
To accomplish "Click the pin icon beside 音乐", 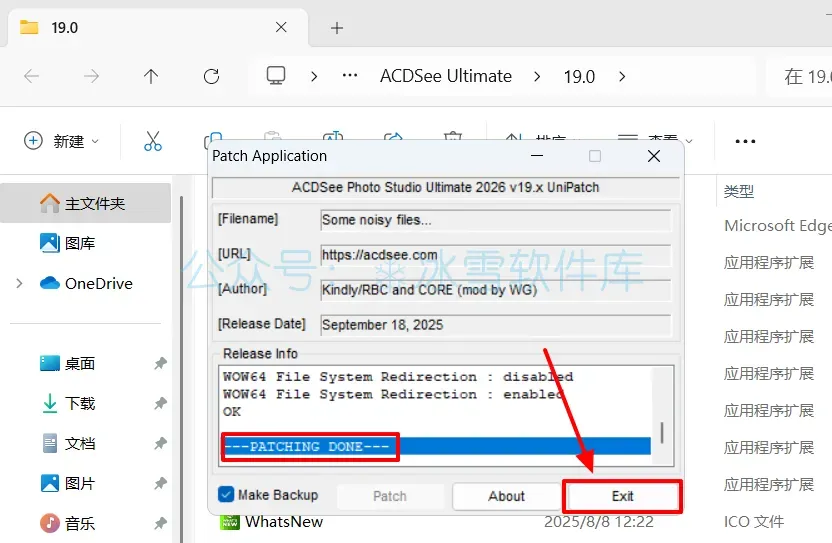I will [160, 523].
